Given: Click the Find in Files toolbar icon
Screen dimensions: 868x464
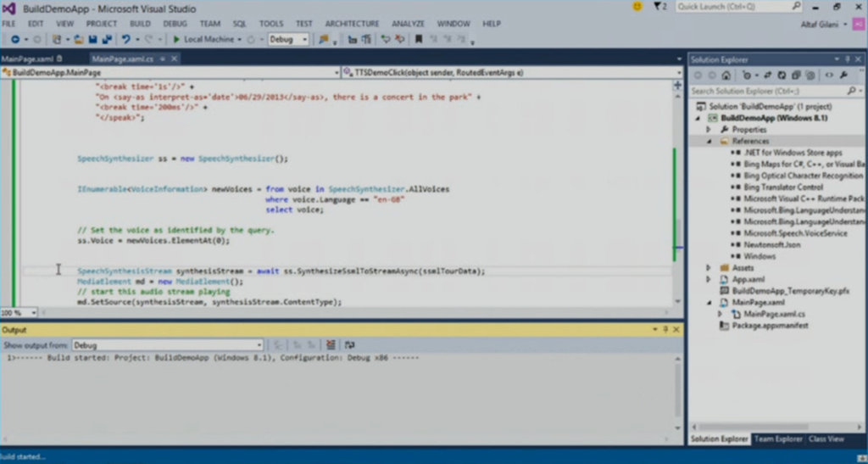Looking at the screenshot, I should pyautogui.click(x=323, y=39).
